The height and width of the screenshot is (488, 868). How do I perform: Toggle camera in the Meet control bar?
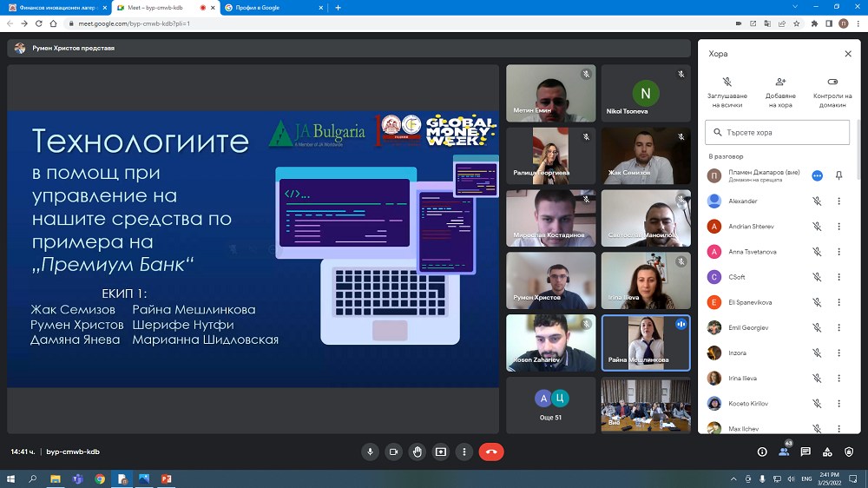tap(393, 452)
